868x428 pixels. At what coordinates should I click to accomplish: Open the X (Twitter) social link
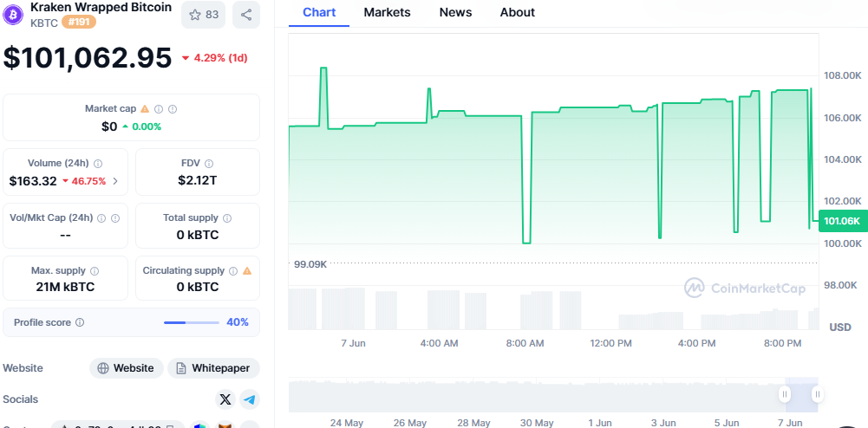[x=225, y=399]
